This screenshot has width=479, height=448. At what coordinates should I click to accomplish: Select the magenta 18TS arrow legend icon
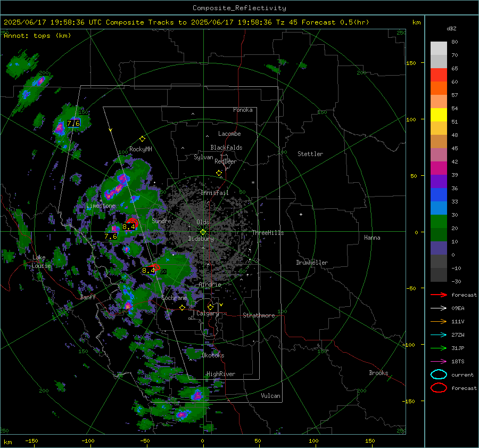(439, 362)
